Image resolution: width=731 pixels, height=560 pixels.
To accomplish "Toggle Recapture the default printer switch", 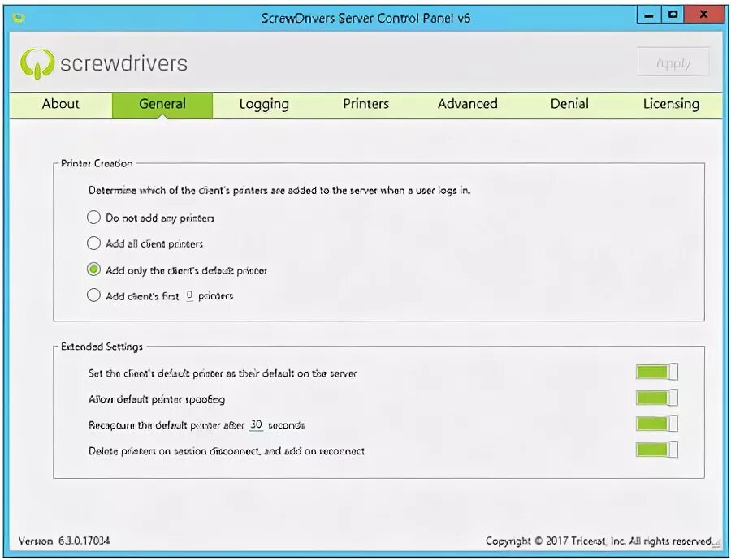I will [x=657, y=424].
